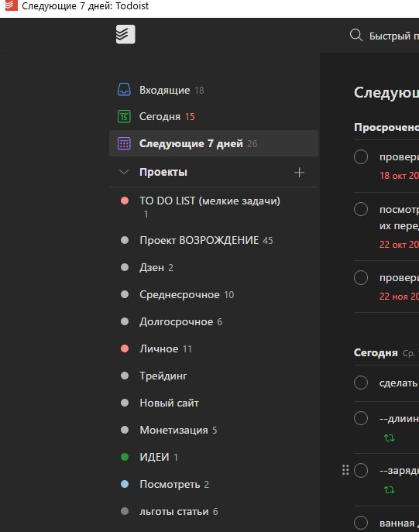Complete the overdue task dated 22 ноя
The height and width of the screenshot is (532, 419).
[x=361, y=277]
